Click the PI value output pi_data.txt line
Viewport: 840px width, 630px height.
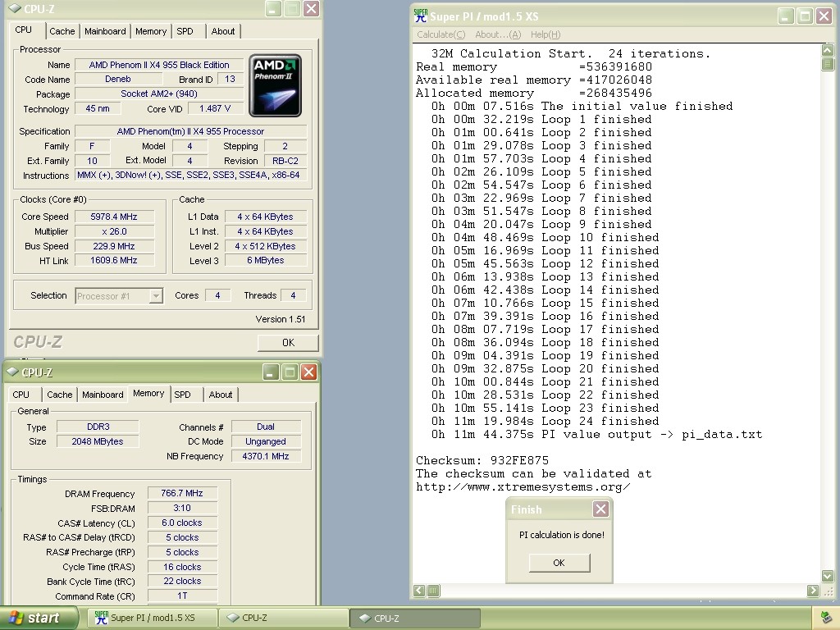click(597, 434)
